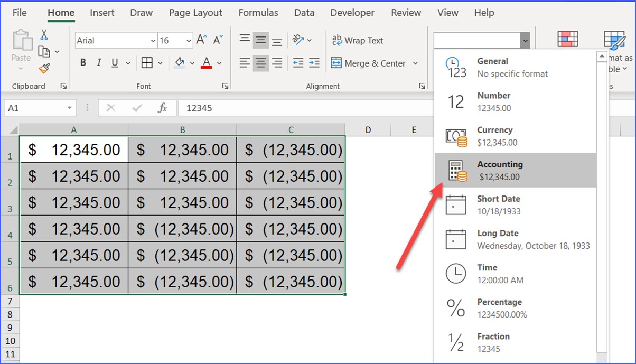The image size is (636, 364).
Task: Switch to the Formulas ribbon tab
Action: pos(258,13)
